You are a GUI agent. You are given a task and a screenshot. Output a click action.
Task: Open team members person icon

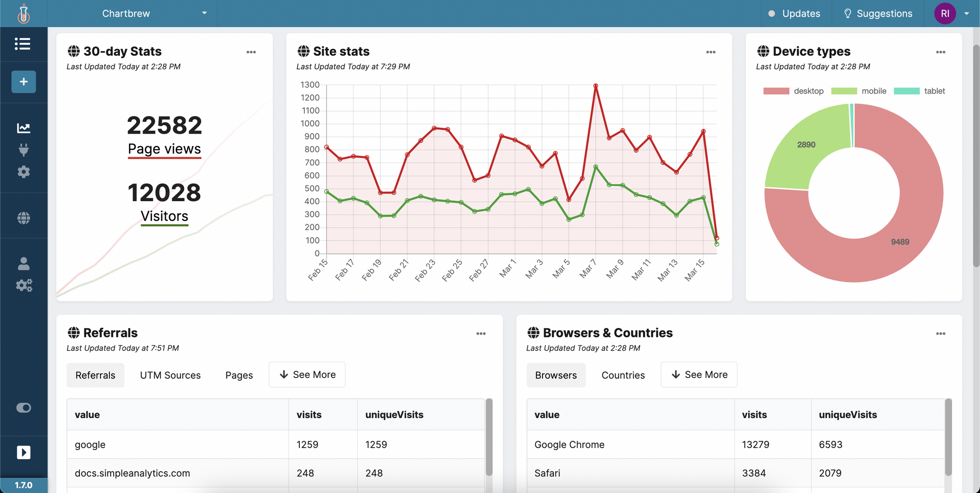point(24,264)
